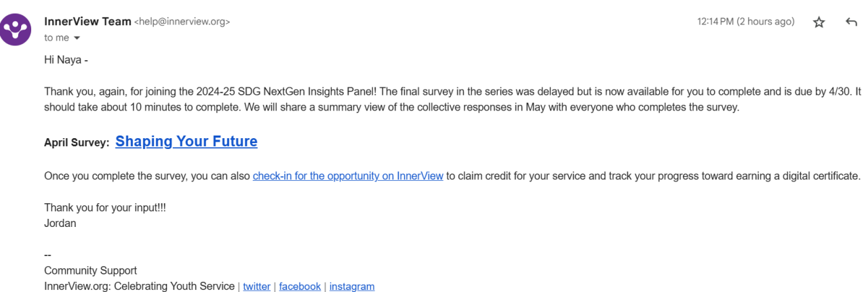Click "InnerView.org: Celebrating Youth Service" text
868x292 pixels.
[139, 286]
